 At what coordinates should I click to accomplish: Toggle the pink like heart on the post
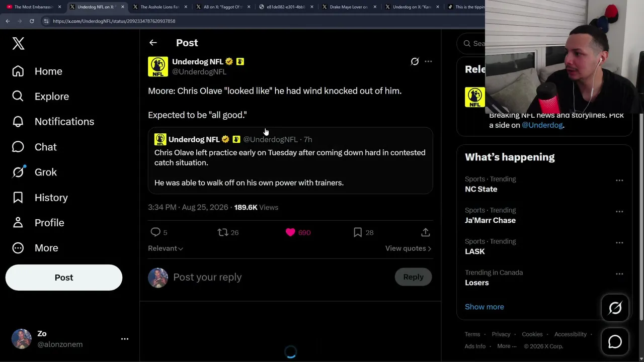pos(290,232)
